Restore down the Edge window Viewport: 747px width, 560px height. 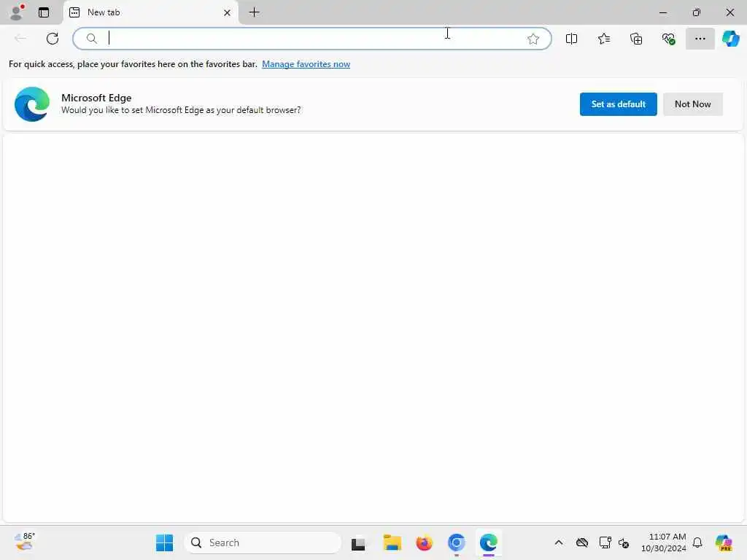(697, 12)
